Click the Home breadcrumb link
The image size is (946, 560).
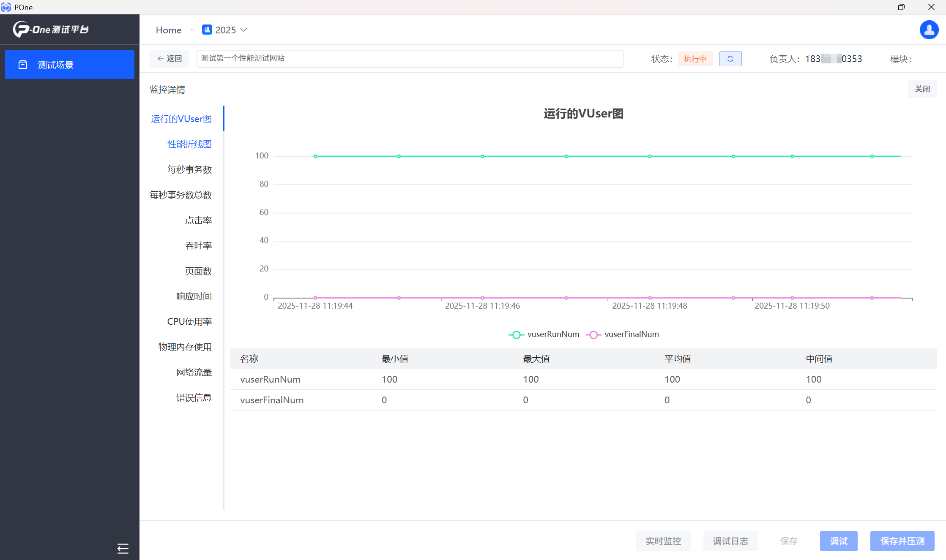pyautogui.click(x=168, y=30)
